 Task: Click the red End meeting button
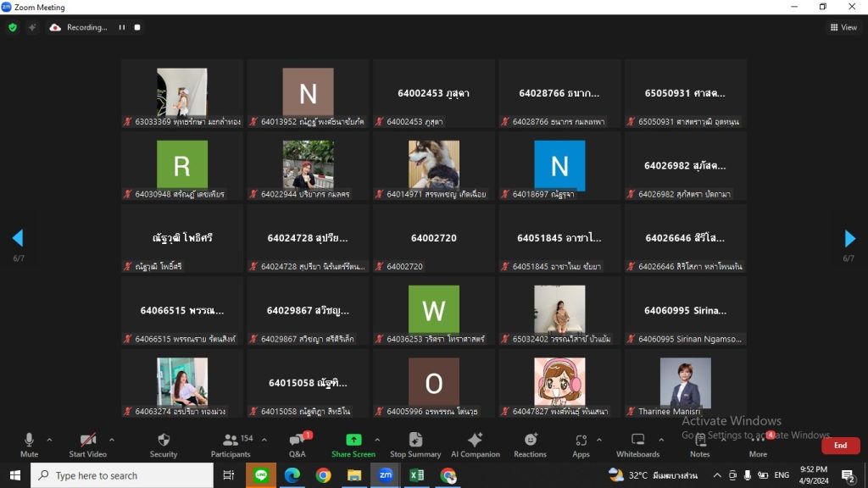[840, 446]
